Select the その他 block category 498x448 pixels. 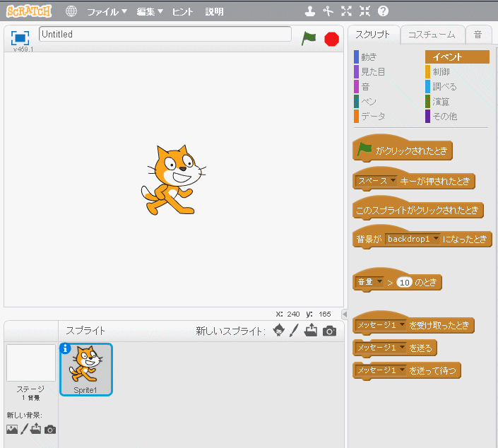pos(441,117)
